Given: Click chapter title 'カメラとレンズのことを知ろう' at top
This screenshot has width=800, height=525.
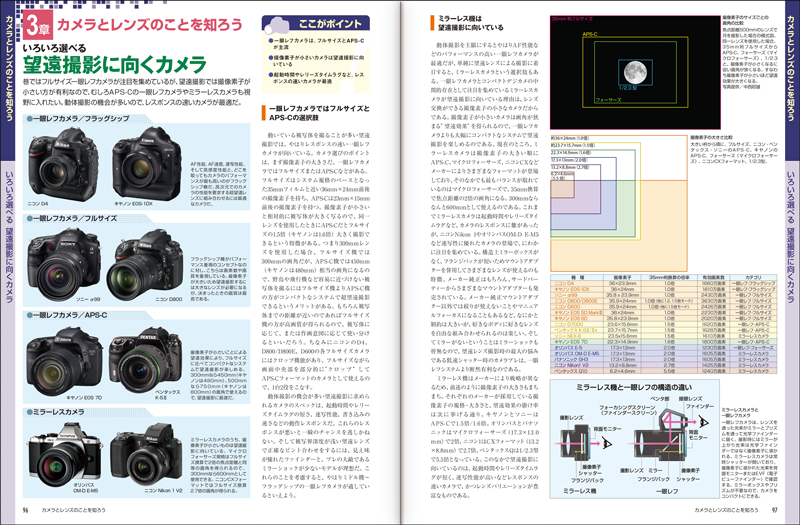Looking at the screenshot, I should (x=149, y=24).
